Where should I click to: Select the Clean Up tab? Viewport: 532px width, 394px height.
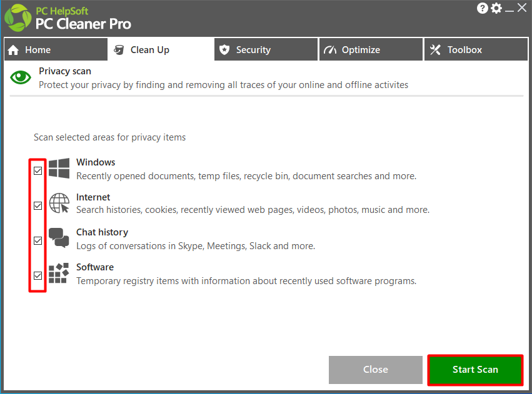pos(161,49)
